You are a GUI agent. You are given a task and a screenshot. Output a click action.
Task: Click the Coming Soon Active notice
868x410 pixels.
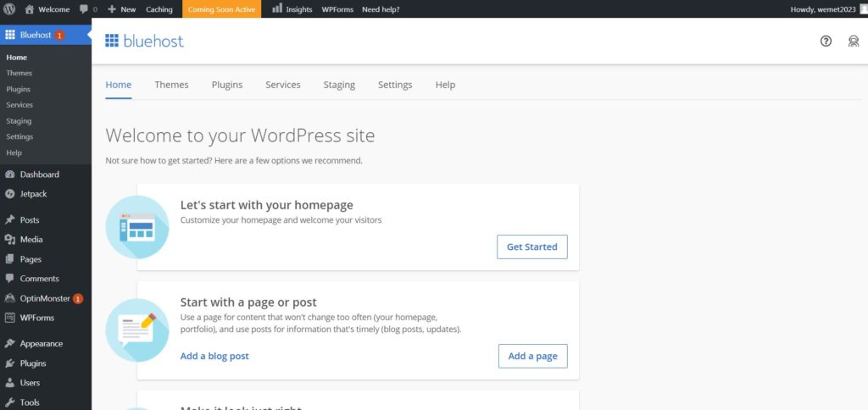[x=221, y=9]
